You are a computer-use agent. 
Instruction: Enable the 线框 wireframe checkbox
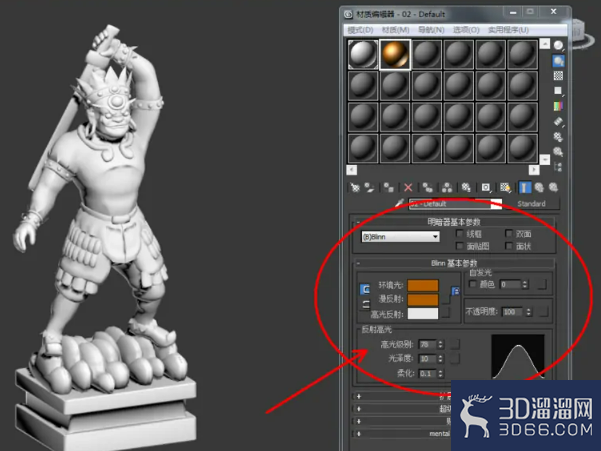pyautogui.click(x=460, y=234)
